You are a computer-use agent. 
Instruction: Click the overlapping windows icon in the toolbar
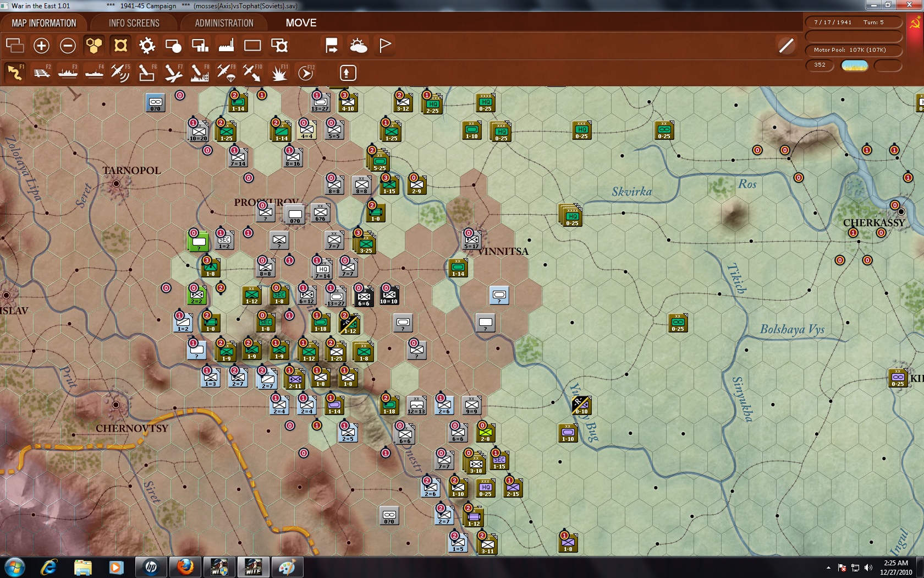pyautogui.click(x=15, y=45)
